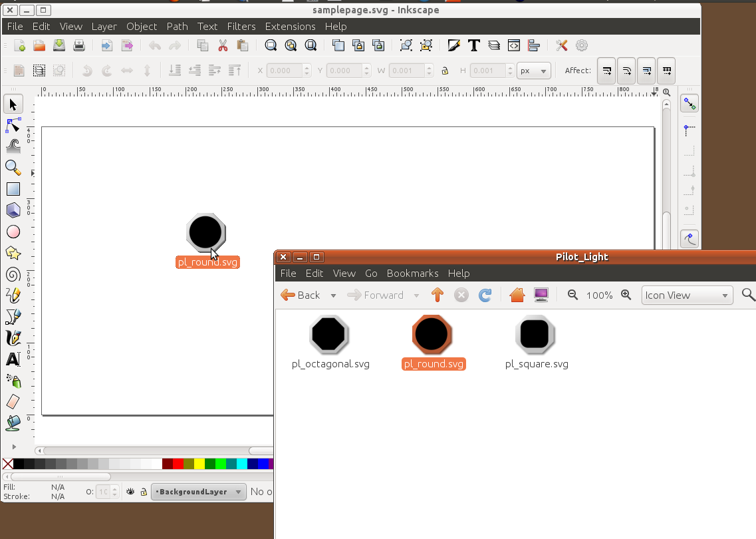Pick the red color swatch in palette
756x539 pixels.
[x=178, y=464]
